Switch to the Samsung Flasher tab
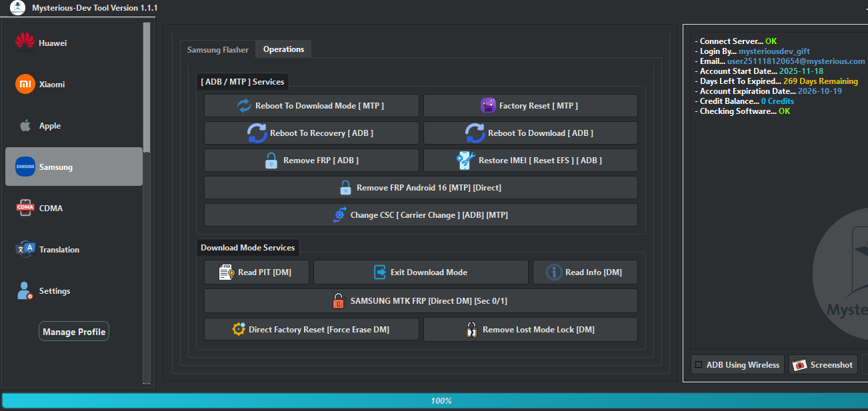 point(217,49)
